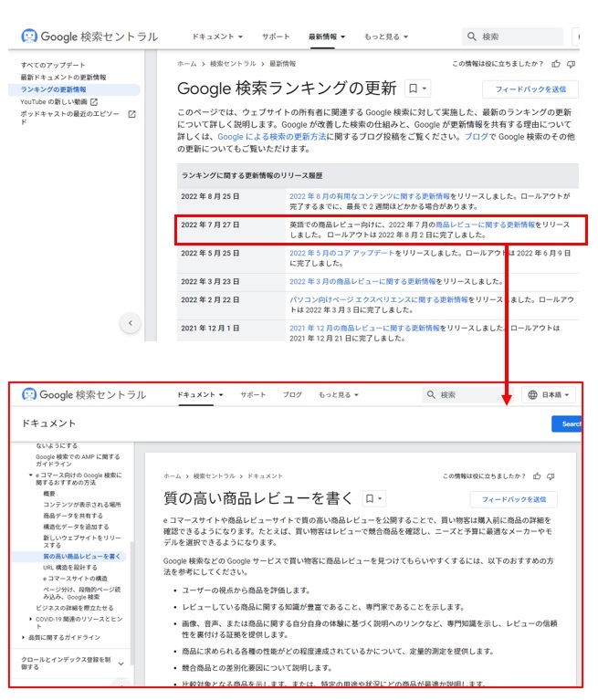Open the Google による検索の更新方法 link
Image resolution: width=598 pixels, height=700 pixels.
point(271,137)
